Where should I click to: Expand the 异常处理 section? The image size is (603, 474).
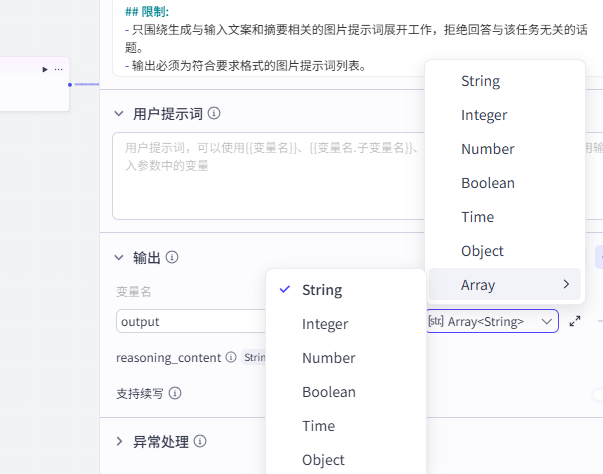pos(119,441)
